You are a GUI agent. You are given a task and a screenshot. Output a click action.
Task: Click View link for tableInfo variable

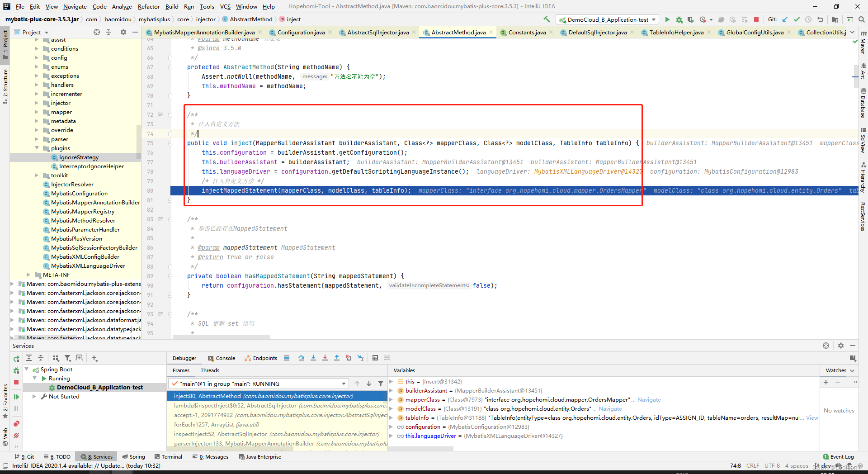tap(812, 417)
